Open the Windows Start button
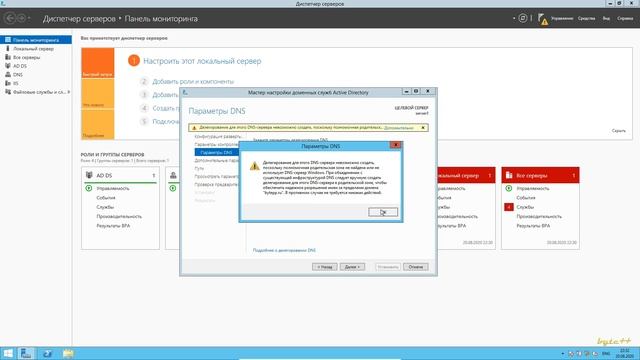The width and height of the screenshot is (640, 360). (x=8, y=353)
